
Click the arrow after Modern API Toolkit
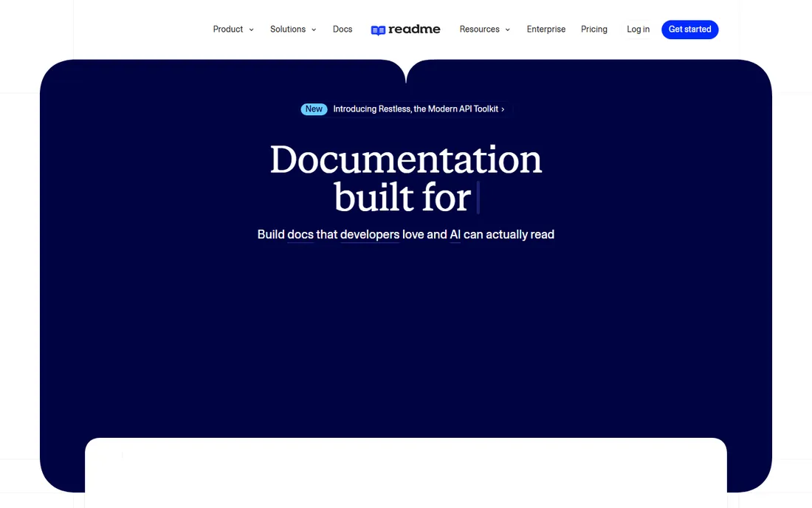pos(503,109)
